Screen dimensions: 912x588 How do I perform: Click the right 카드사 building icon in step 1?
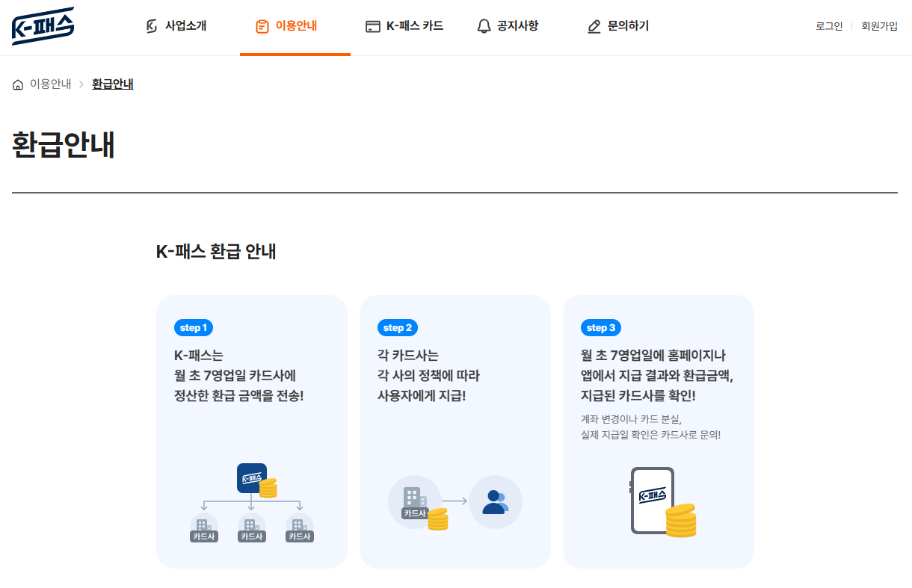click(x=299, y=527)
